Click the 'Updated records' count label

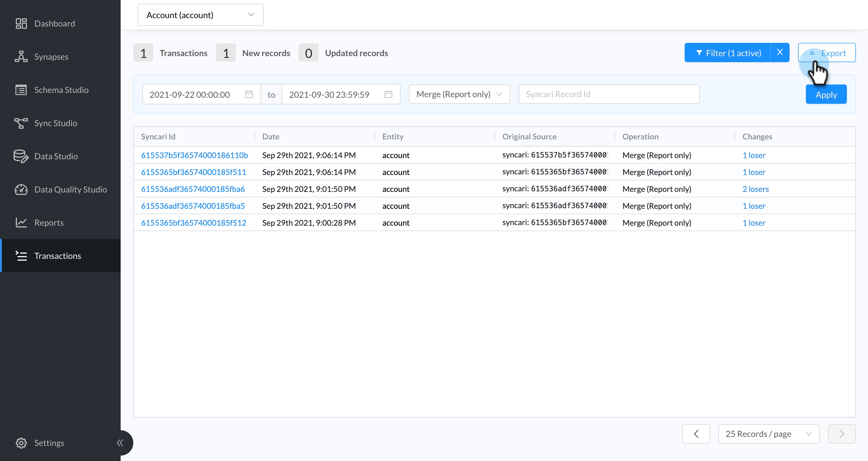pos(356,53)
